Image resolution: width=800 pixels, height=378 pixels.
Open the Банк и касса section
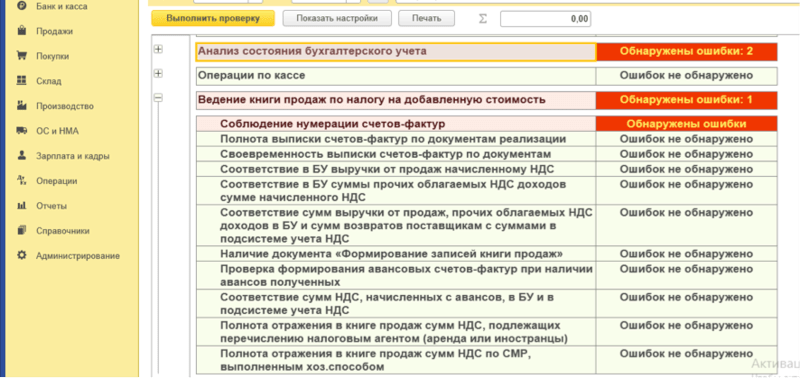[x=61, y=7]
